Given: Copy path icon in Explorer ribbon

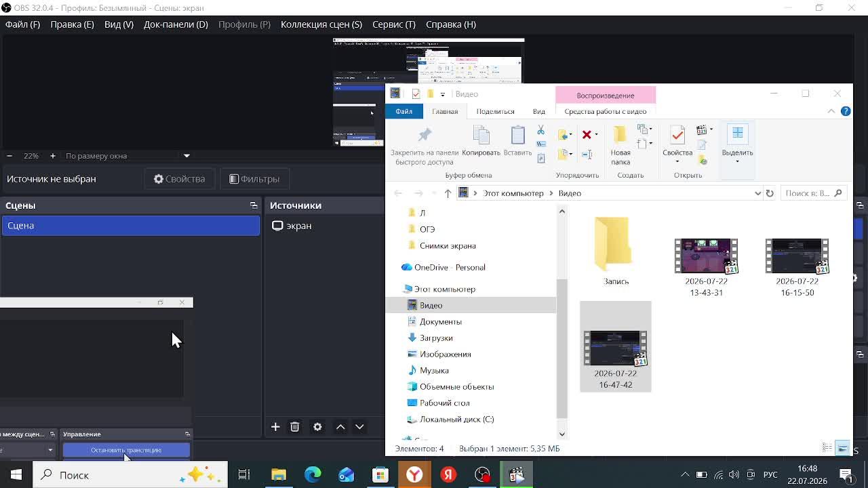Looking at the screenshot, I should (x=540, y=144).
